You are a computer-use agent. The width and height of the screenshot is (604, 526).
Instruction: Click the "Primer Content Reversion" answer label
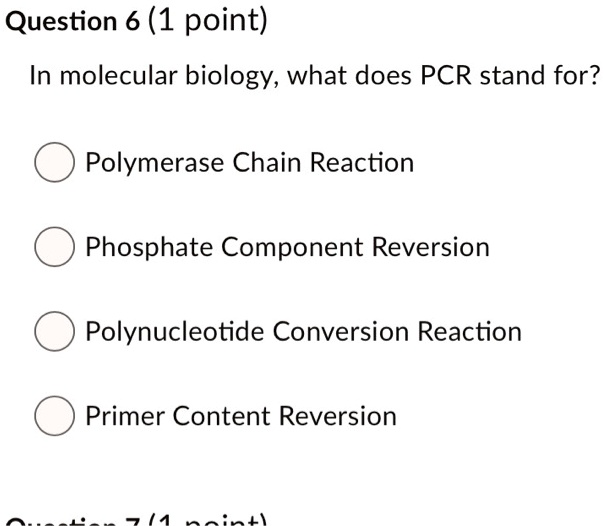click(x=240, y=416)
